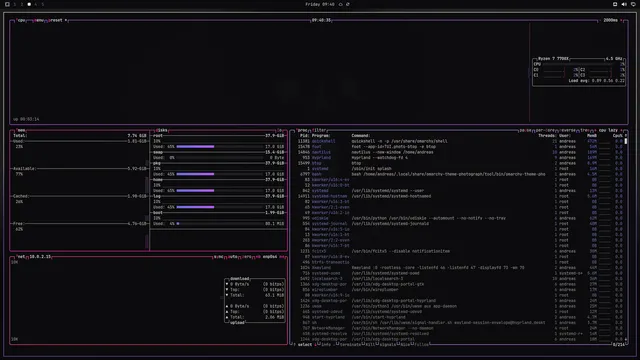
Task: Select the bash process row
Action: pyautogui.click(x=459, y=174)
